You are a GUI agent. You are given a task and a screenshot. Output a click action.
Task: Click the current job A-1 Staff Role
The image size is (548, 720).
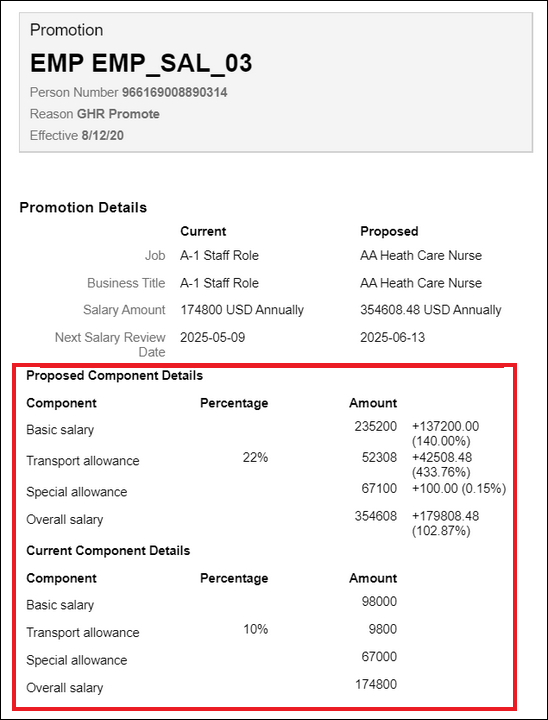click(x=219, y=255)
